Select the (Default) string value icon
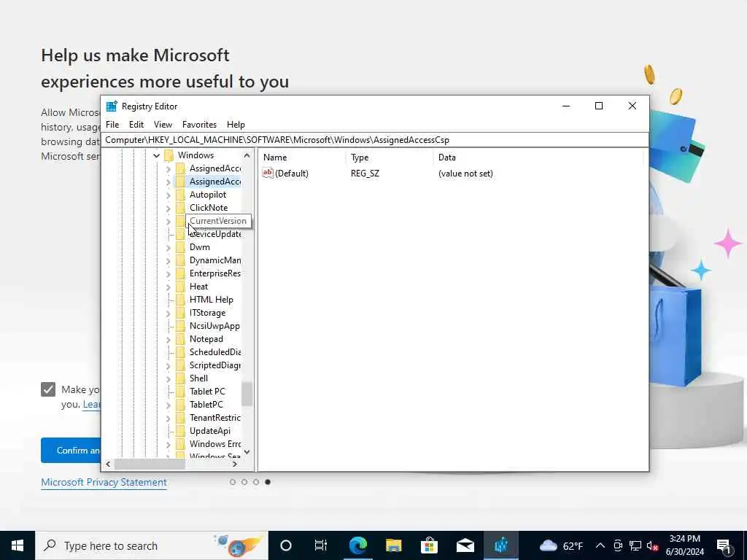This screenshot has width=747, height=560. (268, 174)
